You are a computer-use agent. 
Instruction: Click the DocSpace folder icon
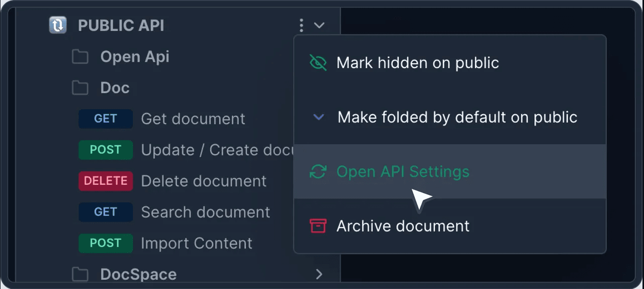(80, 274)
